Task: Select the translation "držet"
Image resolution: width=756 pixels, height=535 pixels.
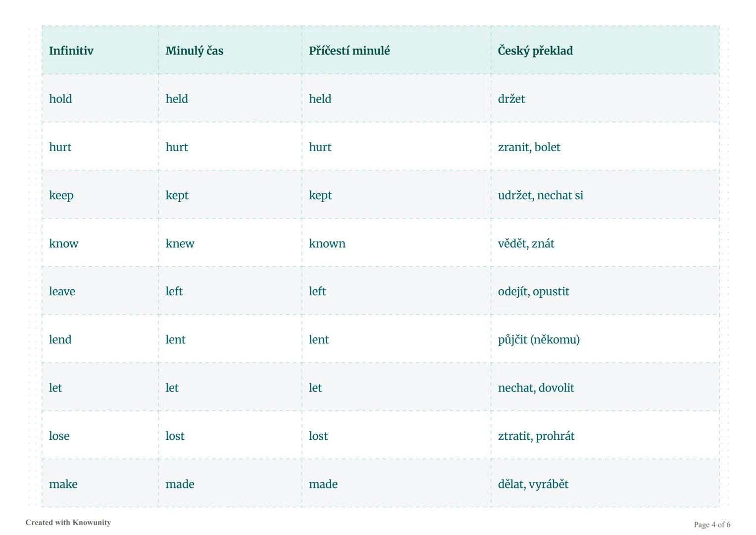Action: point(511,99)
